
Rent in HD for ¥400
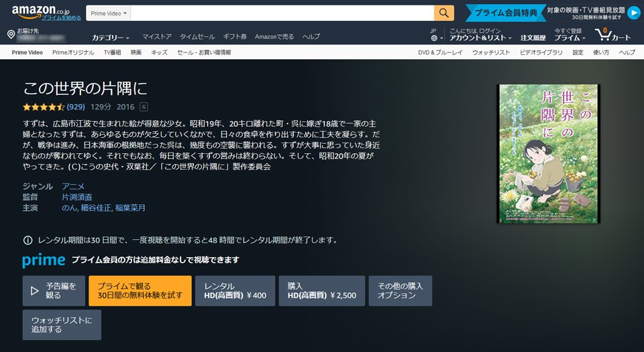coord(235,291)
